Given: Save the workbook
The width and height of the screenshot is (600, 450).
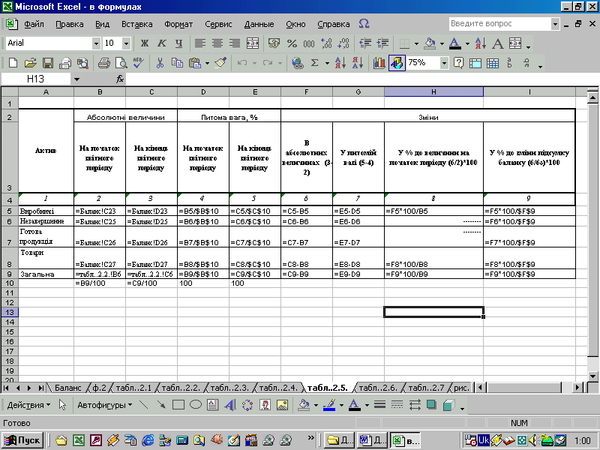Looking at the screenshot, I should 48,63.
